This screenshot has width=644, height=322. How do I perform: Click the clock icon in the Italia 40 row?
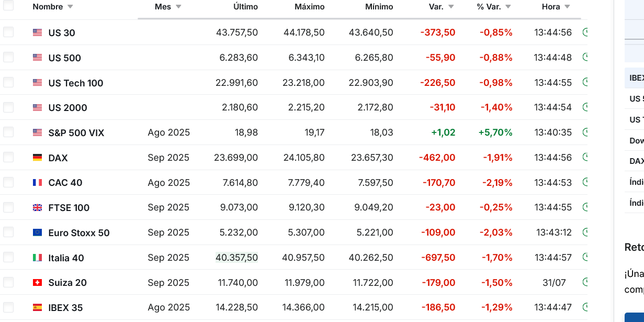585,258
